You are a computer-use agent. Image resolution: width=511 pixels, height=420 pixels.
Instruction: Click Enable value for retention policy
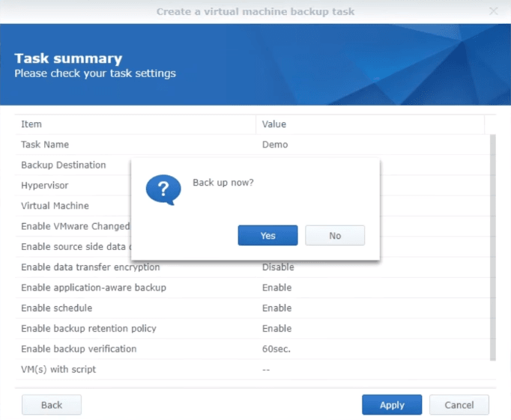276,329
